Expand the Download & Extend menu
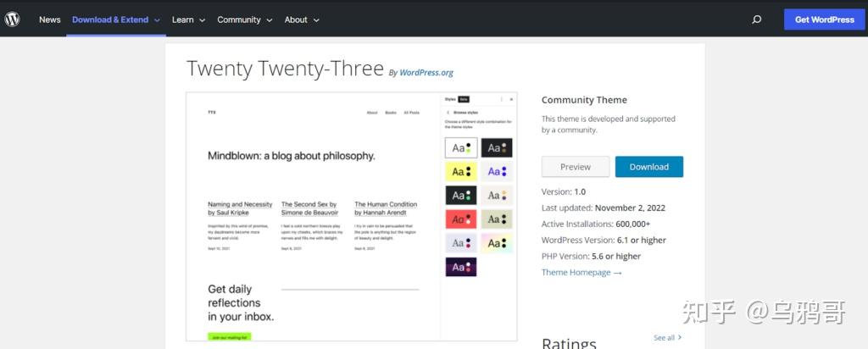The width and height of the screenshot is (868, 349). [115, 19]
